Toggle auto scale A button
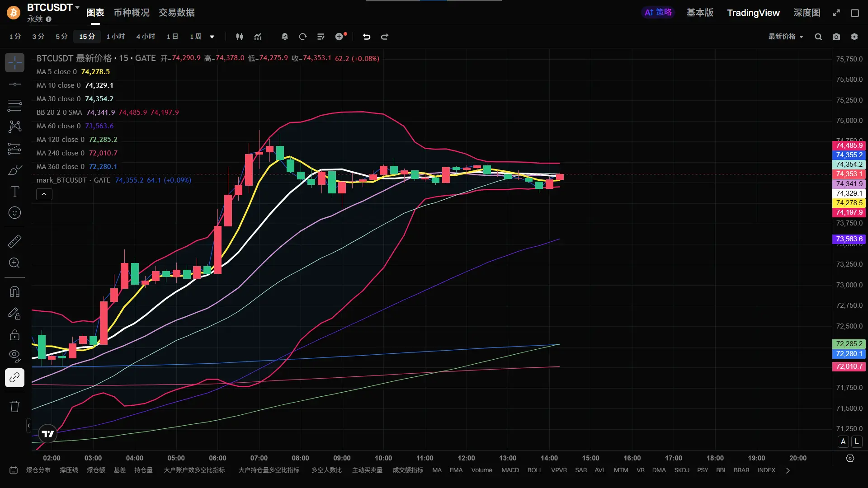This screenshot has width=868, height=488. point(843,442)
